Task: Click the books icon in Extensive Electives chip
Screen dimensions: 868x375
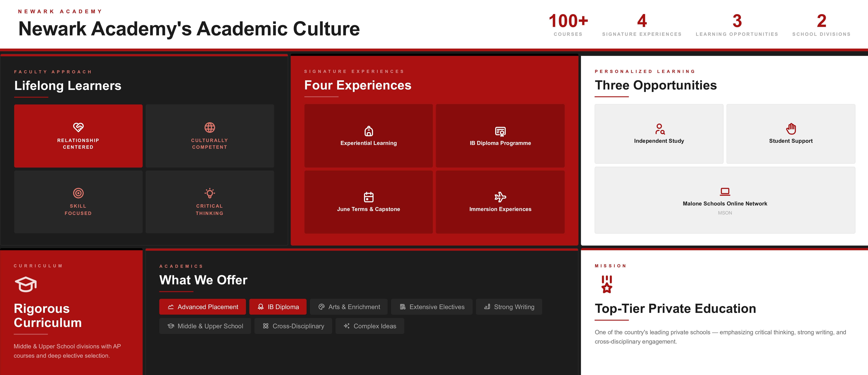Action: click(x=402, y=307)
